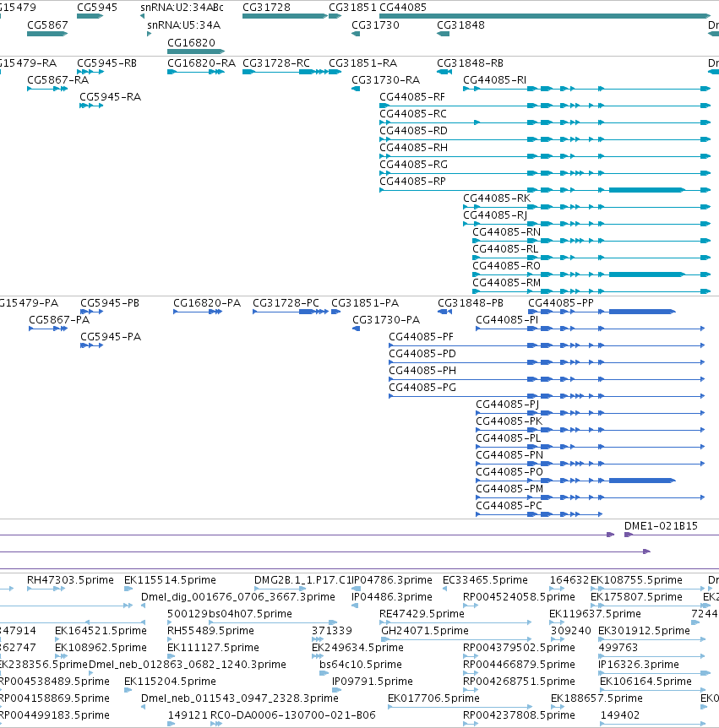Select EST RP004524058.5prime

pyautogui.click(x=471, y=606)
